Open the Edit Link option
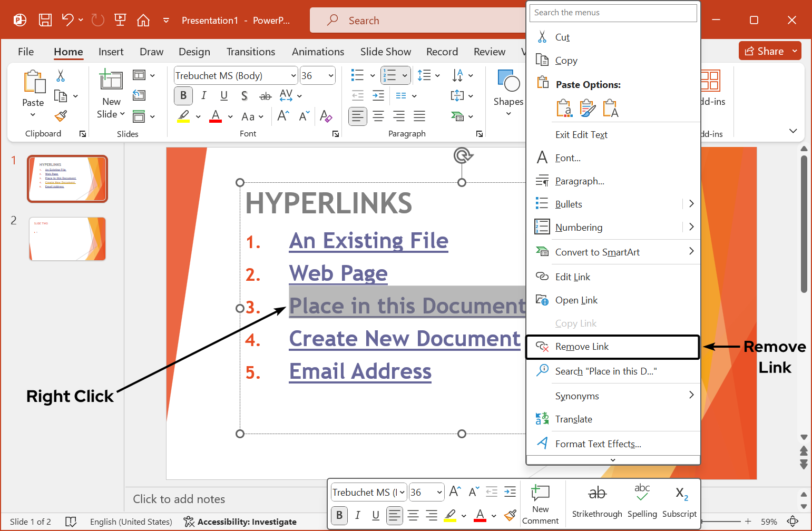Viewport: 812px width, 531px height. 574,277
